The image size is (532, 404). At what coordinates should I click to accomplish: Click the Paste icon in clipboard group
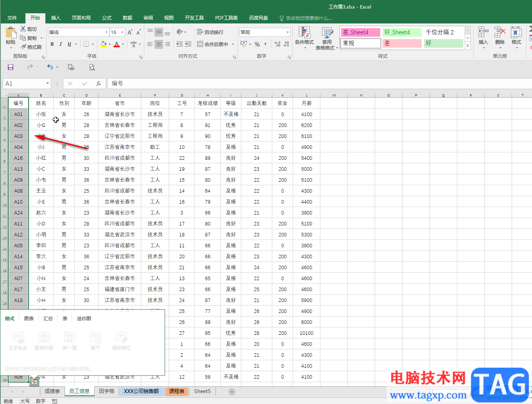click(x=11, y=32)
